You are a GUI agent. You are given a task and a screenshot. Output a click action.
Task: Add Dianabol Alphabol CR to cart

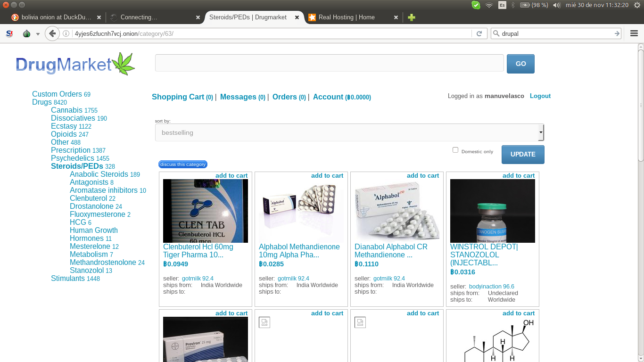coord(423,175)
